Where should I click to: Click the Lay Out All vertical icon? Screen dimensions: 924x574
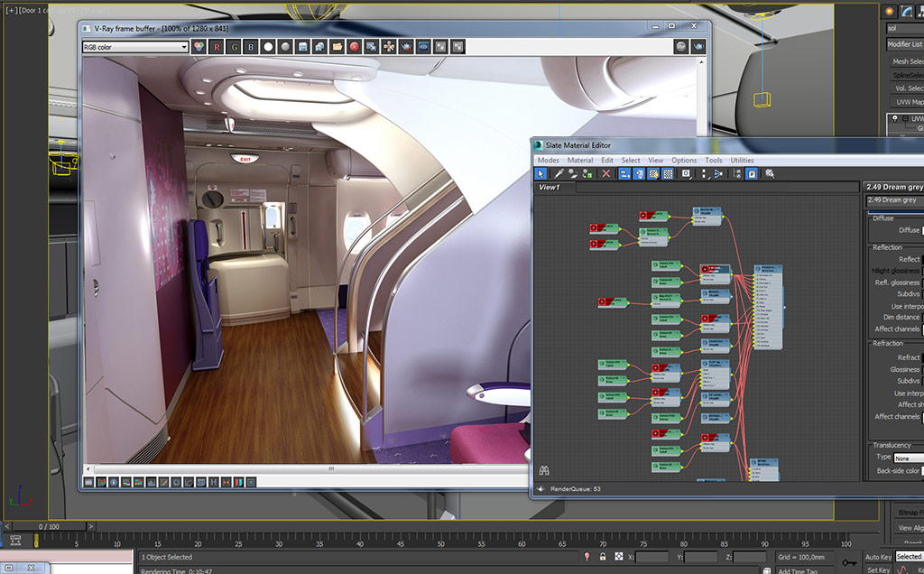coord(704,174)
